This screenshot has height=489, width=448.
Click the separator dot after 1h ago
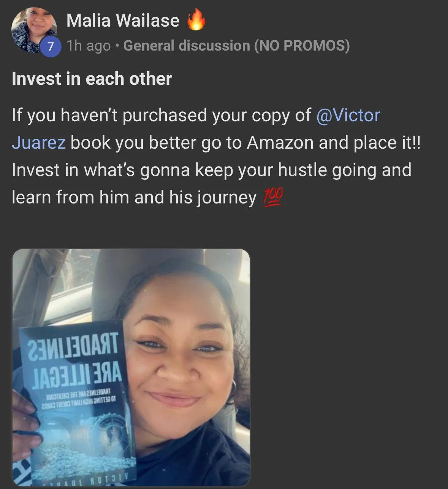(x=117, y=46)
